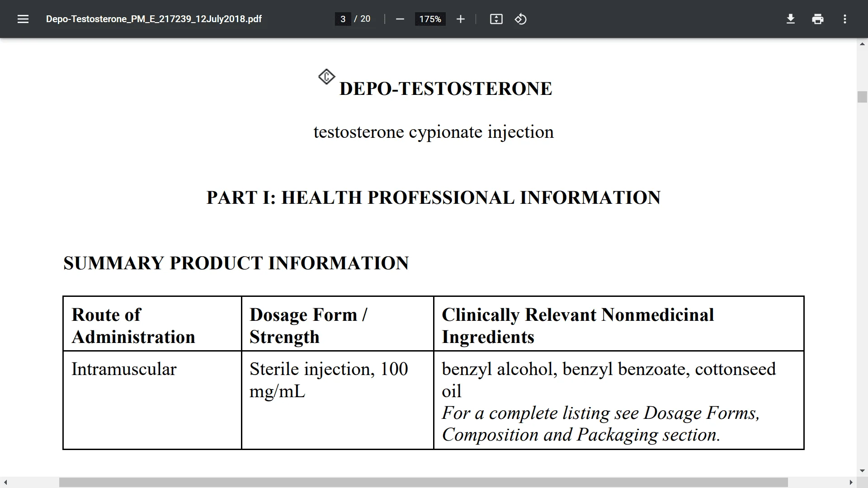Click the scroll down arrow
The height and width of the screenshot is (488, 868).
click(862, 471)
